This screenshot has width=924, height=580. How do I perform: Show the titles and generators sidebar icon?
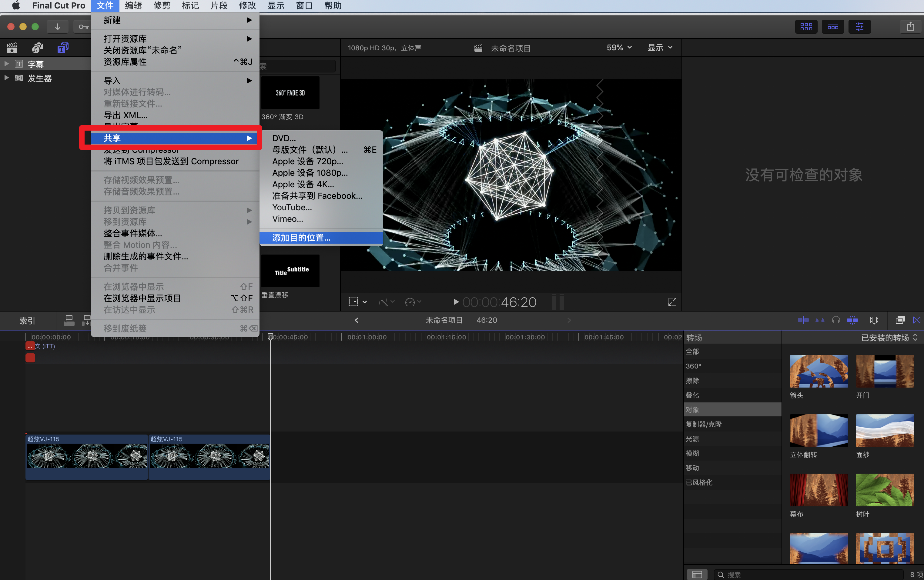click(62, 48)
